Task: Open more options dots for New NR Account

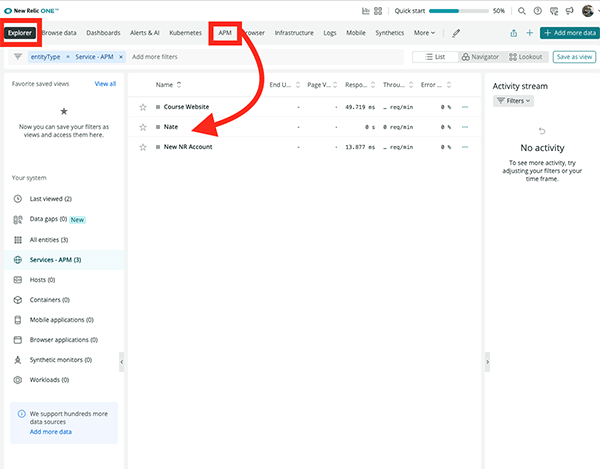Action: click(465, 147)
